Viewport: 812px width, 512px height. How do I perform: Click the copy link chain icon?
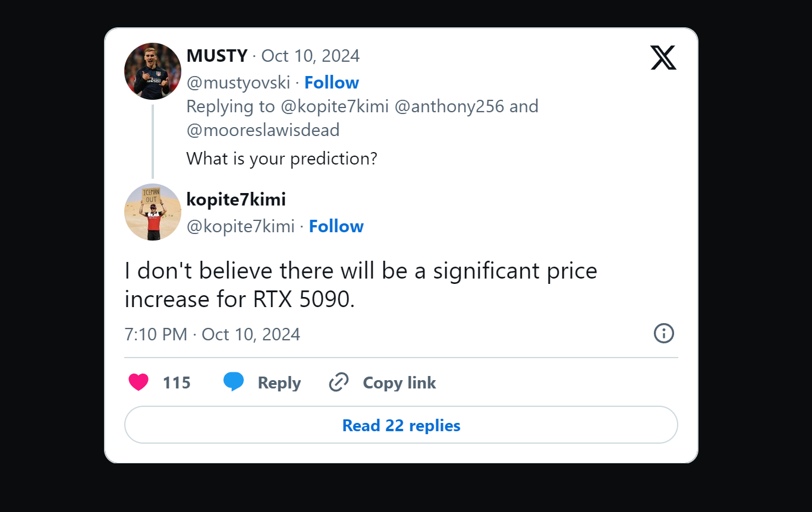click(x=338, y=383)
